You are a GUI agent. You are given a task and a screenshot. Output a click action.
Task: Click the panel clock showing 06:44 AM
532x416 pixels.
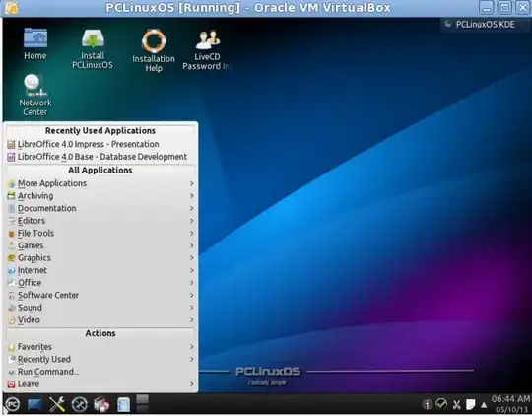click(510, 404)
